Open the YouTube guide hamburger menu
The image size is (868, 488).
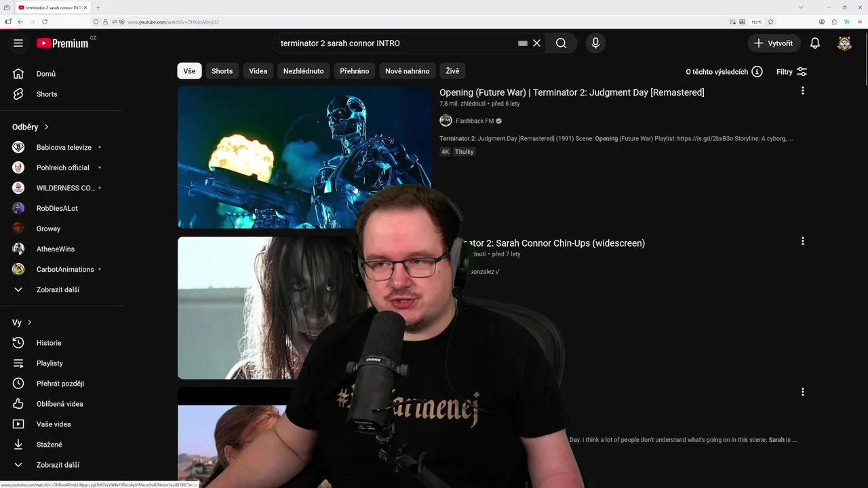click(x=18, y=43)
